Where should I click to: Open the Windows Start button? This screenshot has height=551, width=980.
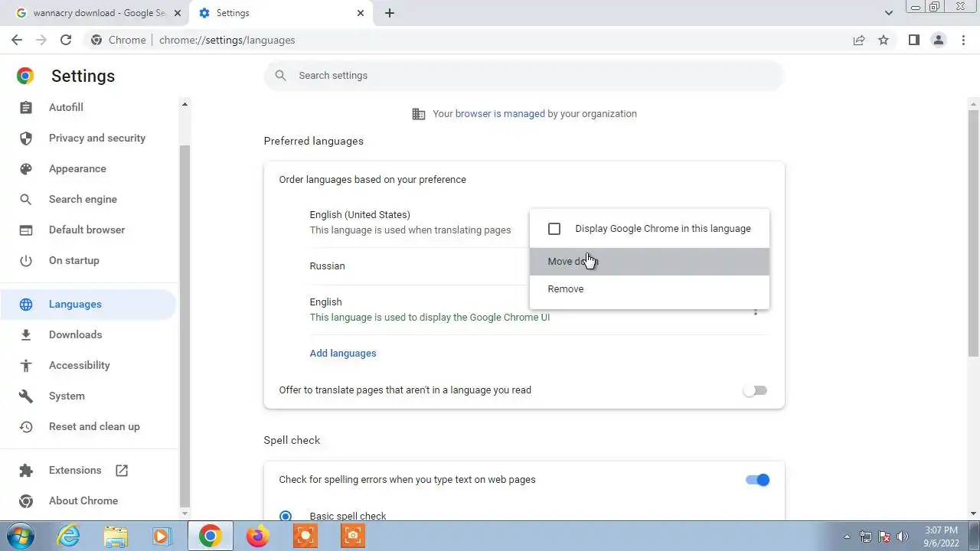tap(21, 536)
